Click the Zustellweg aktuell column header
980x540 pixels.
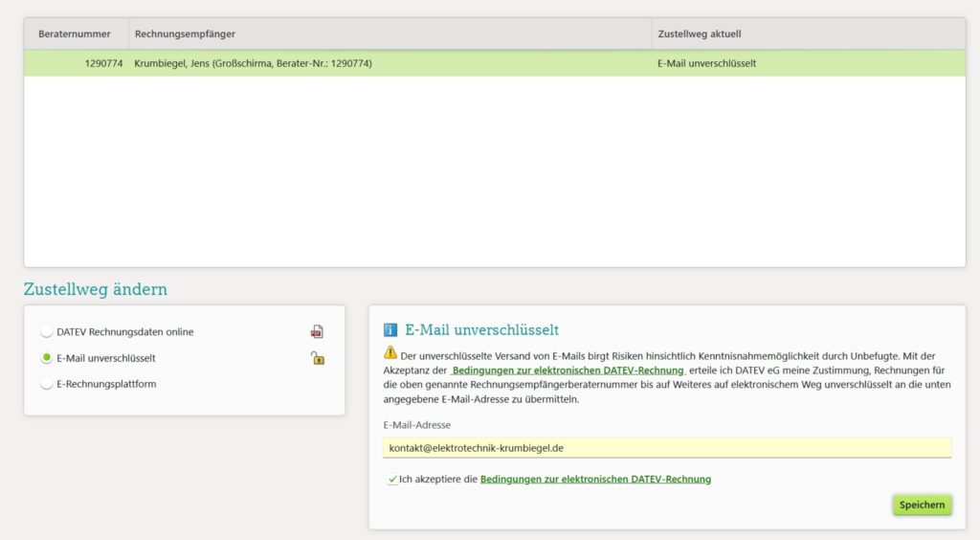(705, 34)
